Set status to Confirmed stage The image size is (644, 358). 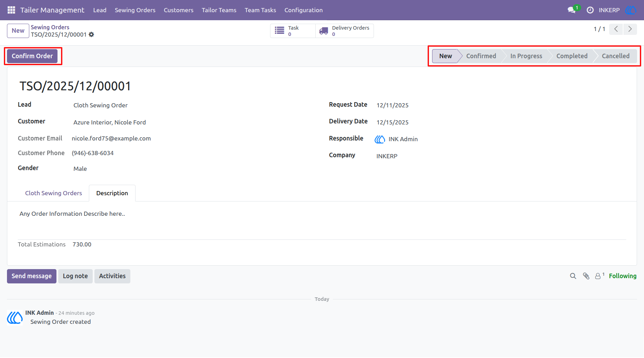[x=481, y=56]
